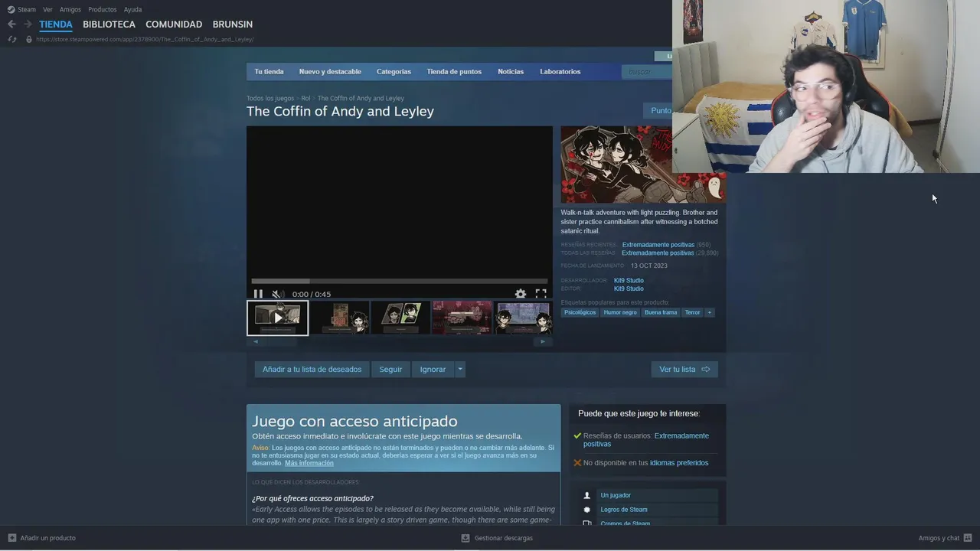The image size is (980, 551).
Task: Open Amigos y chat
Action: (945, 538)
